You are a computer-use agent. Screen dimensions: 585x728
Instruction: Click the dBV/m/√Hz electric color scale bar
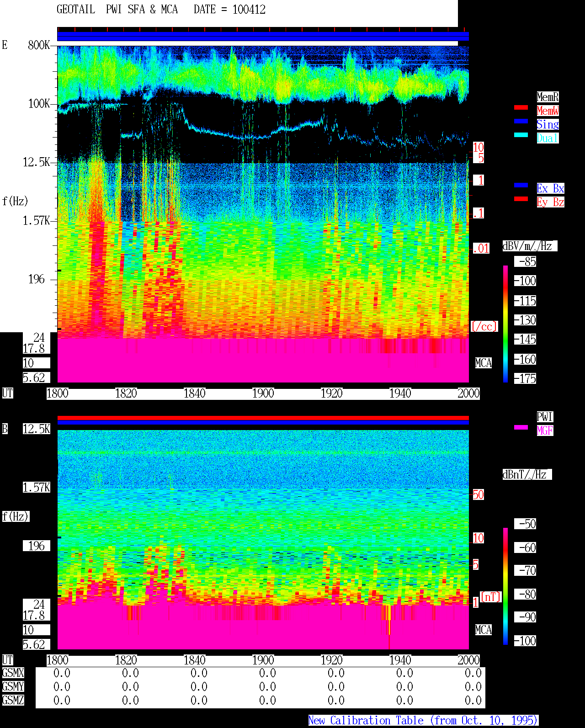click(505, 324)
